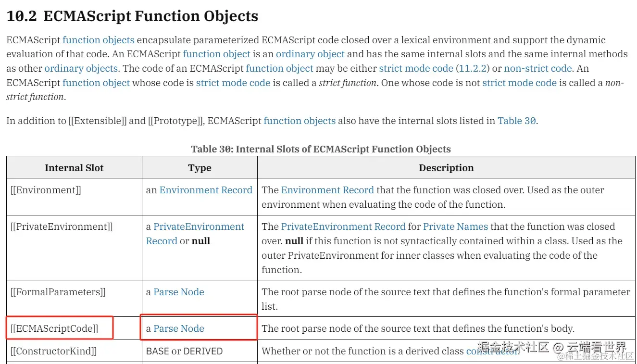Click the 'Table 30' reference link
This screenshot has width=637, height=364.
(517, 121)
